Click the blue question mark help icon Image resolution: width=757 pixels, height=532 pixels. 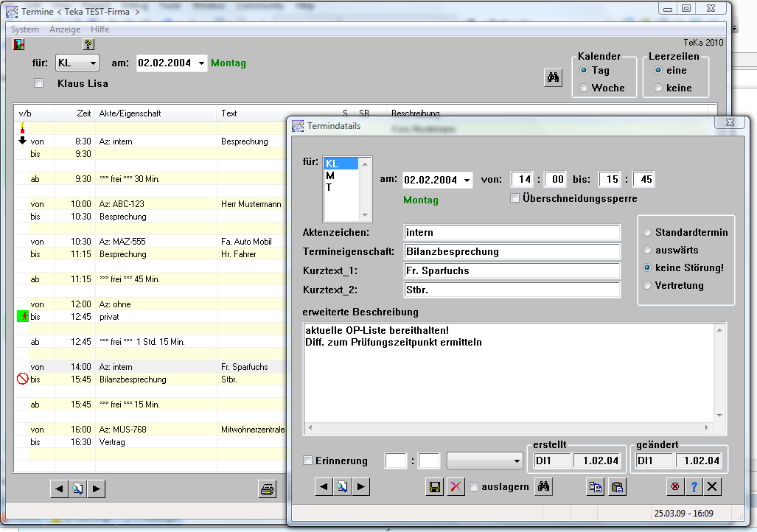693,487
